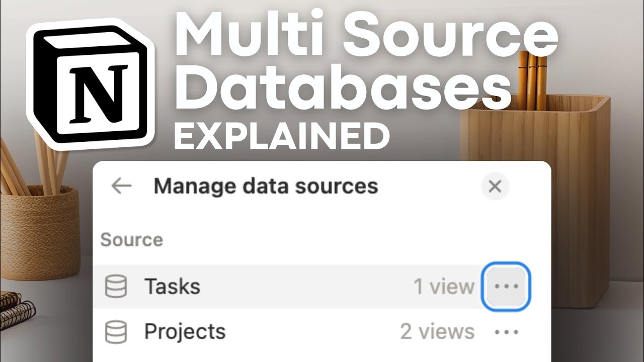The image size is (644, 362).
Task: Open the three-dot menu for Projects
Action: point(506,332)
